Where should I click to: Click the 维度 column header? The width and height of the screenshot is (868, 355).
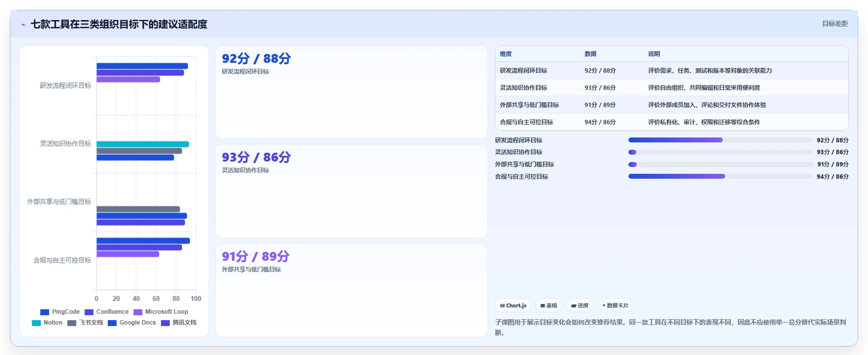(x=506, y=54)
